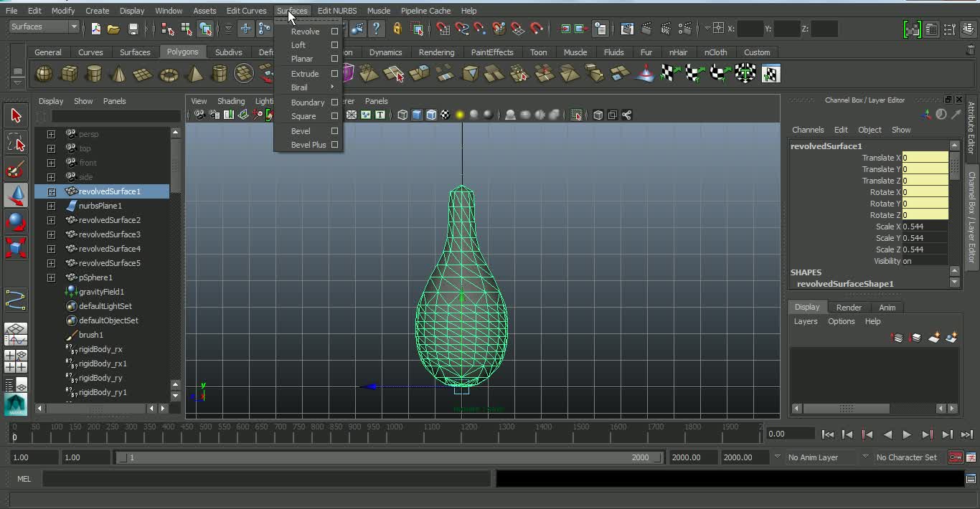Click the Translate X value field
Image resolution: width=980 pixels, height=509 pixels.
point(925,158)
